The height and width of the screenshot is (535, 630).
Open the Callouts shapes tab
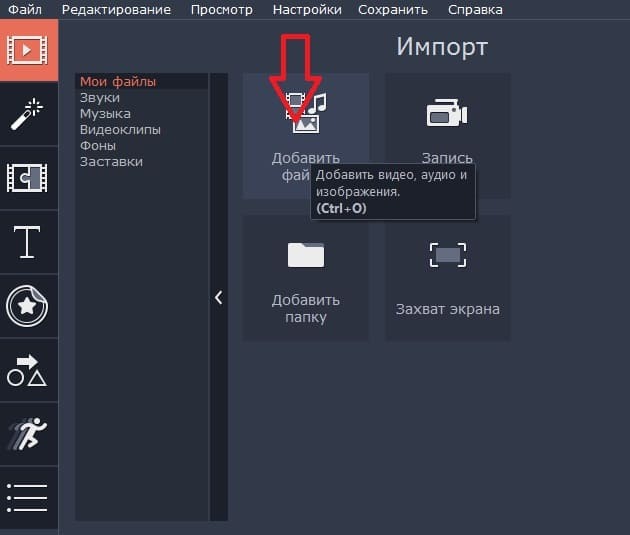tap(26, 369)
